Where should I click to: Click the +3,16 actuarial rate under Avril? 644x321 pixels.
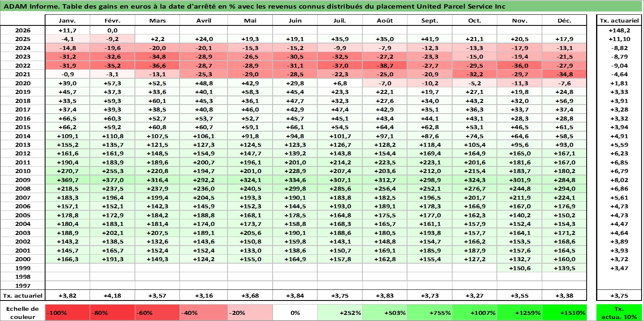[x=204, y=296]
